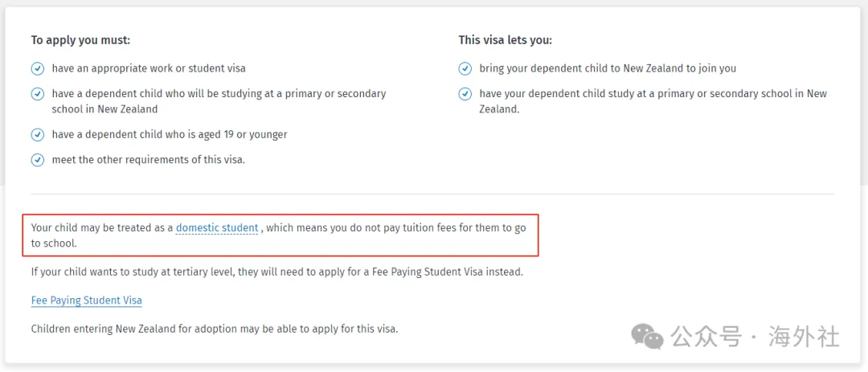Screen dimensions: 868x372
Task: Open the 'domestic student' definition link
Action: (217, 228)
